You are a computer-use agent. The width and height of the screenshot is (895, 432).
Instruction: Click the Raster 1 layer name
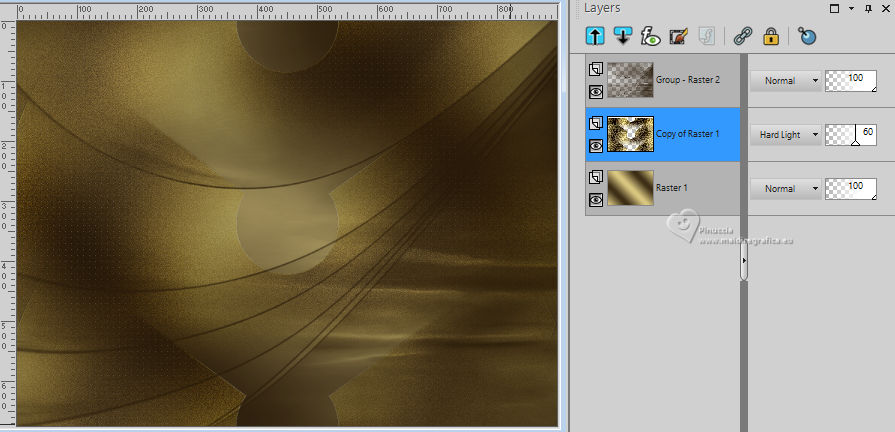[x=672, y=188]
